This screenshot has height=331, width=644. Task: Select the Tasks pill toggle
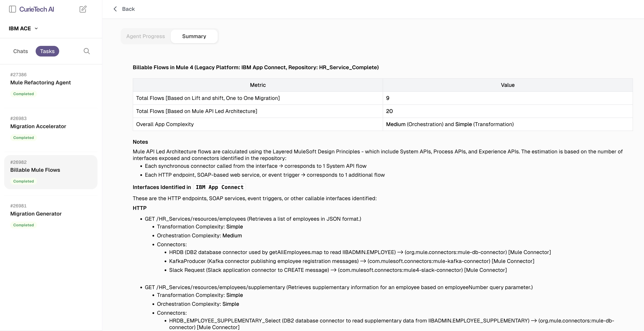pos(47,51)
